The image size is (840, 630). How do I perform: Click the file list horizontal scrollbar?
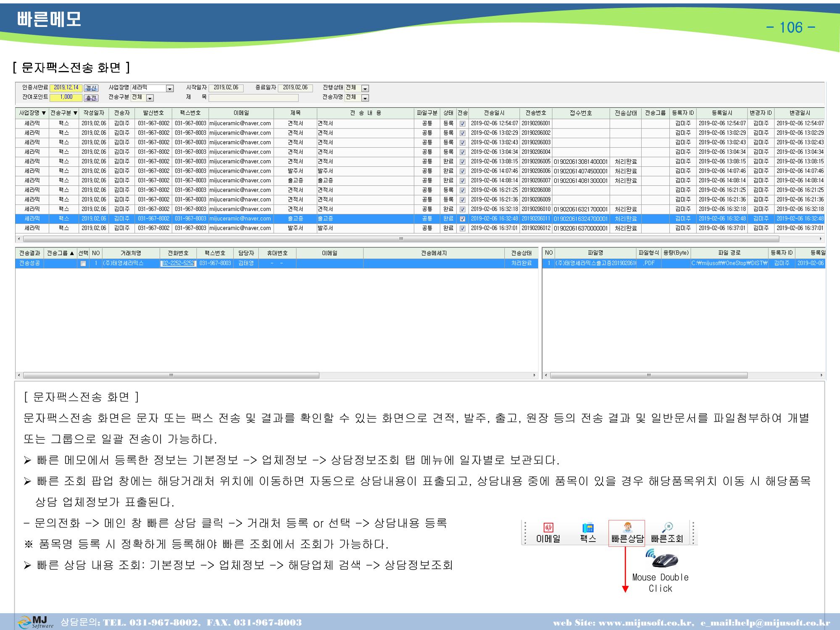(x=649, y=375)
